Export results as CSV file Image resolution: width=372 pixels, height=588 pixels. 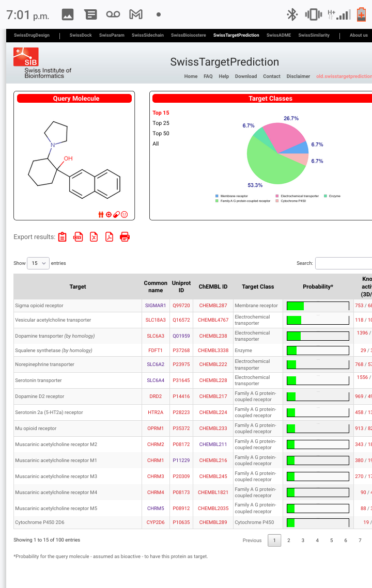click(x=78, y=237)
